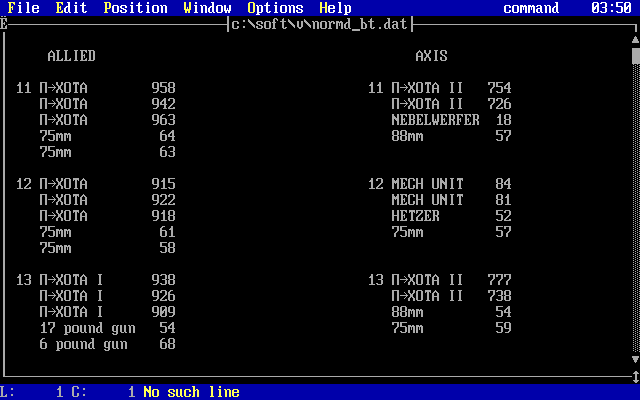Click the value 61
640x400 pixels.
pyautogui.click(x=167, y=232)
